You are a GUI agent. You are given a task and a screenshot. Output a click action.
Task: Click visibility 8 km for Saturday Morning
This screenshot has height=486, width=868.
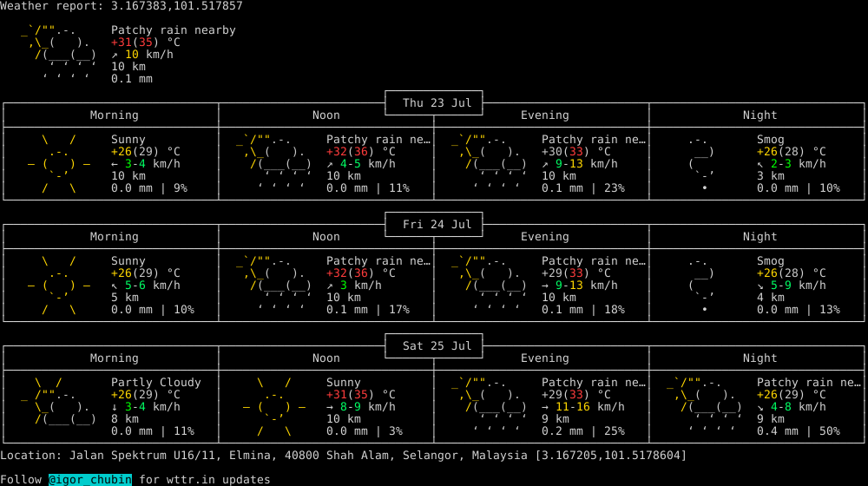coord(124,419)
